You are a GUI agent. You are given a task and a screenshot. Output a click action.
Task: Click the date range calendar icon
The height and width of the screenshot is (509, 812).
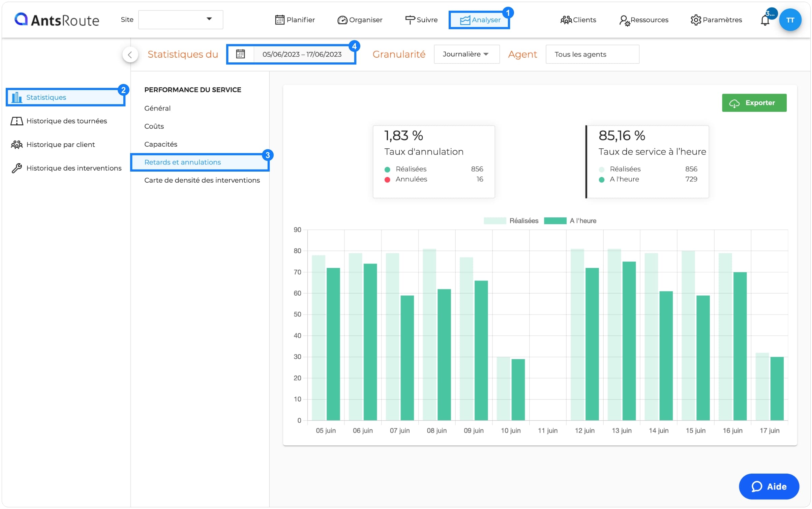tap(240, 54)
